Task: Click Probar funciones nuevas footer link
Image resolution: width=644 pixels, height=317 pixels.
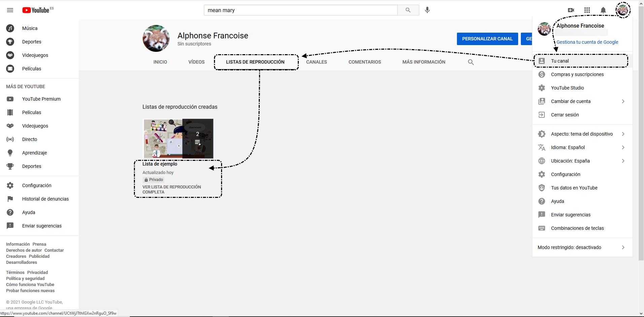Action: tap(30, 291)
